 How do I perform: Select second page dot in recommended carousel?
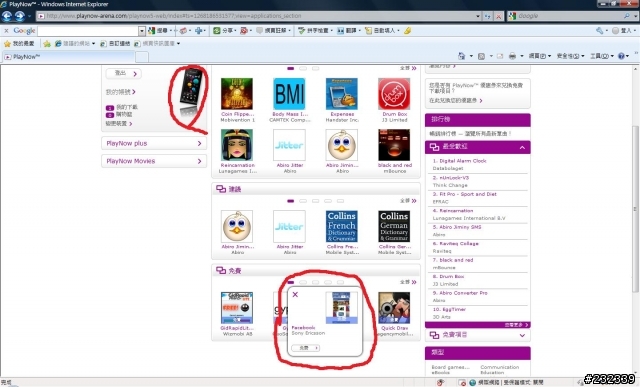[303, 201]
